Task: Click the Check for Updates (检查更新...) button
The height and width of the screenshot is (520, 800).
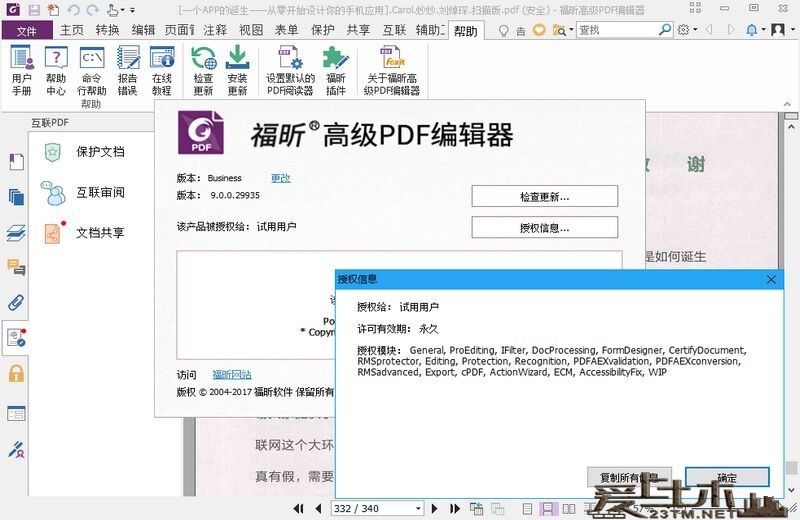Action: point(544,196)
